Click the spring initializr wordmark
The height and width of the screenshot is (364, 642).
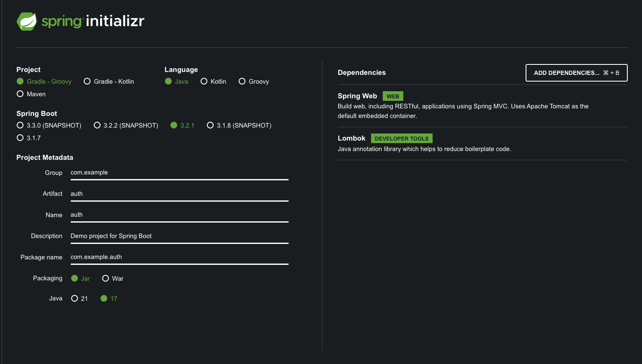click(x=93, y=21)
